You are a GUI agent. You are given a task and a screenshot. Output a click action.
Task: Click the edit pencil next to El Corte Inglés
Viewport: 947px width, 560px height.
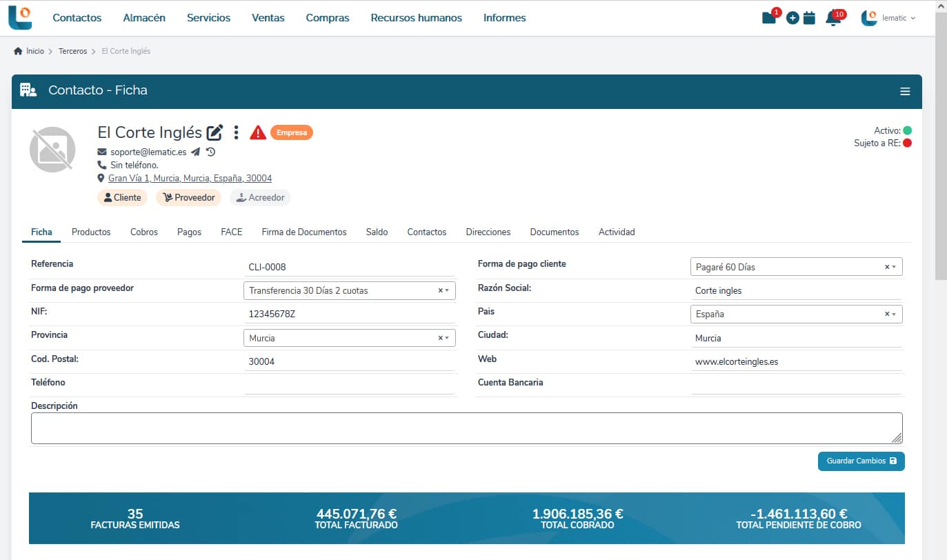tap(215, 132)
